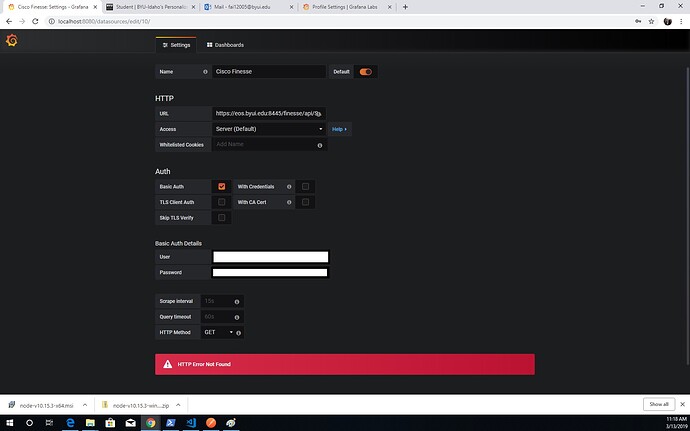Viewport: 690px width, 431px height.
Task: Click the browser forward arrow
Action: coord(22,21)
